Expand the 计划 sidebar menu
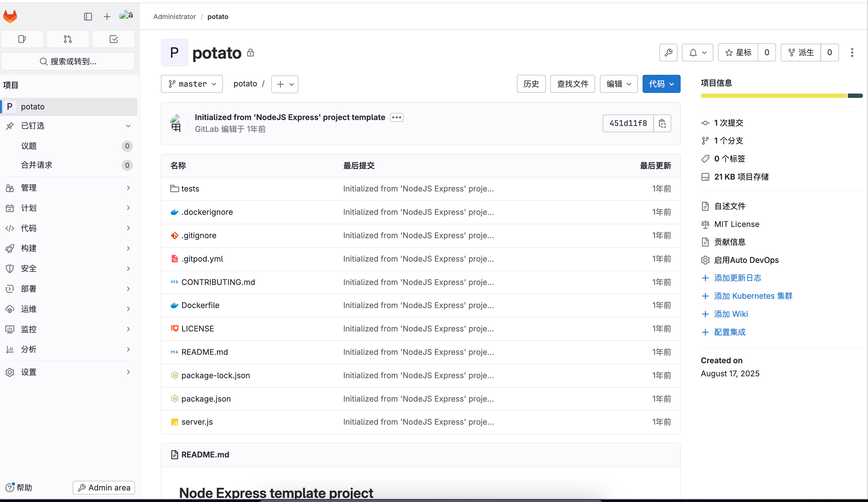Image resolution: width=868 pixels, height=502 pixels. 69,208
